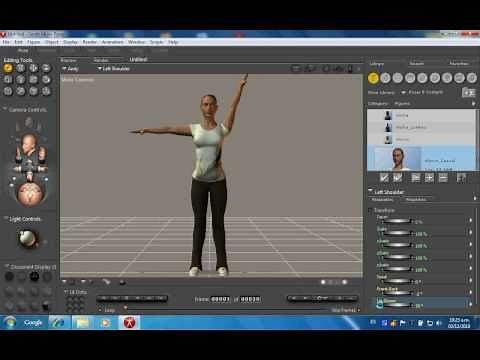The height and width of the screenshot is (360, 480).
Task: Click the double checkmark library button
Action: 397,178
